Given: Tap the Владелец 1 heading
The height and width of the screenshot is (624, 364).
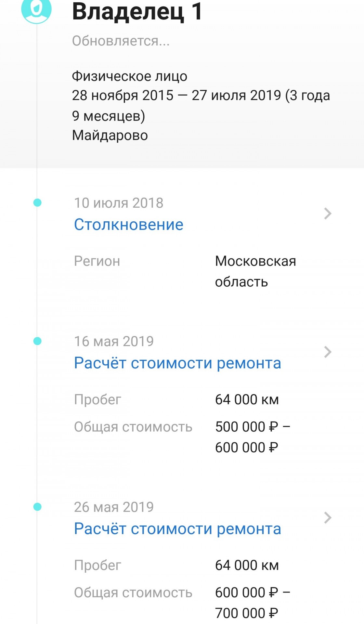Looking at the screenshot, I should tap(137, 12).
